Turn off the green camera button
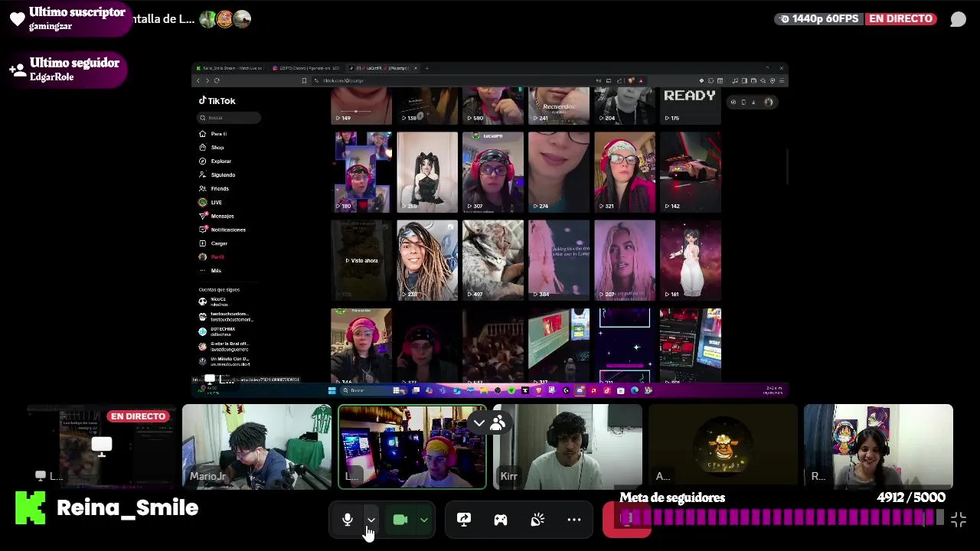 coord(400,520)
